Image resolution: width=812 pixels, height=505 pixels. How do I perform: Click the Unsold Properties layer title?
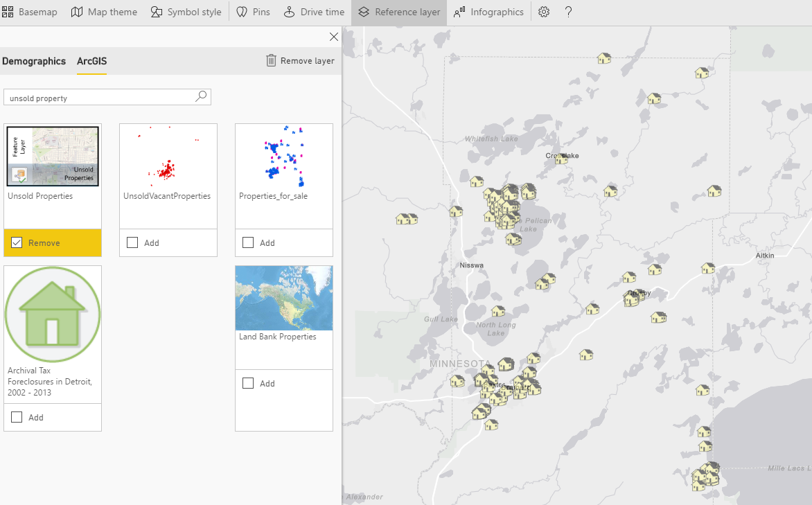coord(40,196)
